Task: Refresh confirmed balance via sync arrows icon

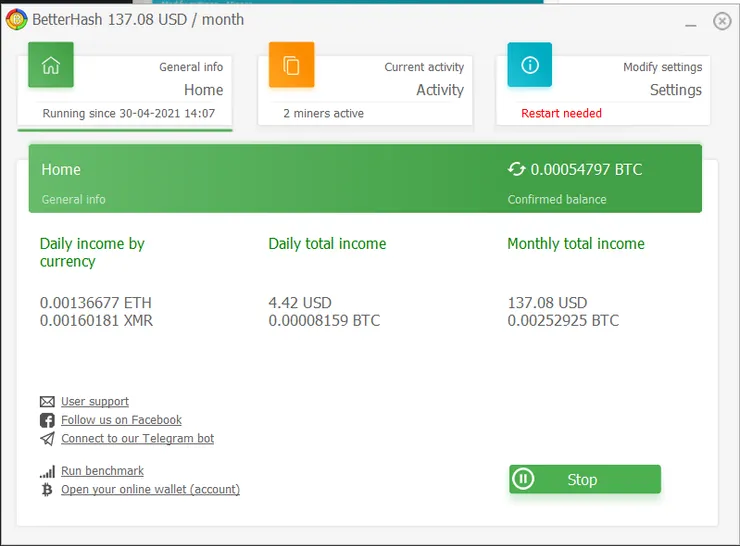Action: click(x=516, y=169)
